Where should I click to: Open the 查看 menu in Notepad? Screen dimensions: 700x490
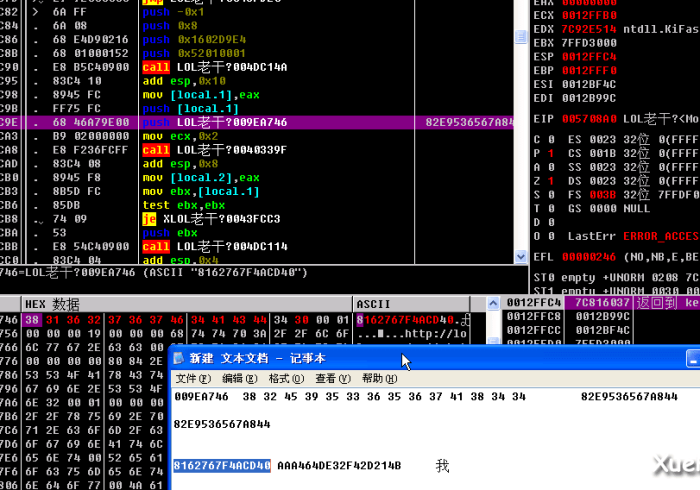(333, 379)
